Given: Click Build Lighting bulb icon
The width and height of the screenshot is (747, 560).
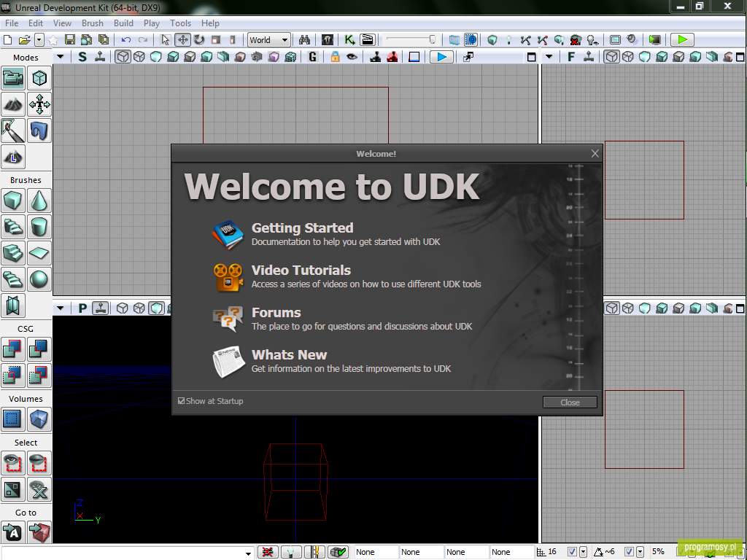Looking at the screenshot, I should coord(508,40).
